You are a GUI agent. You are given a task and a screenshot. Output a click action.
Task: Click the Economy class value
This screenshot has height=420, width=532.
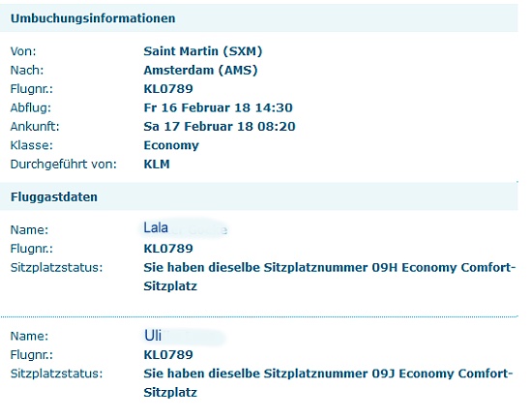coord(171,146)
